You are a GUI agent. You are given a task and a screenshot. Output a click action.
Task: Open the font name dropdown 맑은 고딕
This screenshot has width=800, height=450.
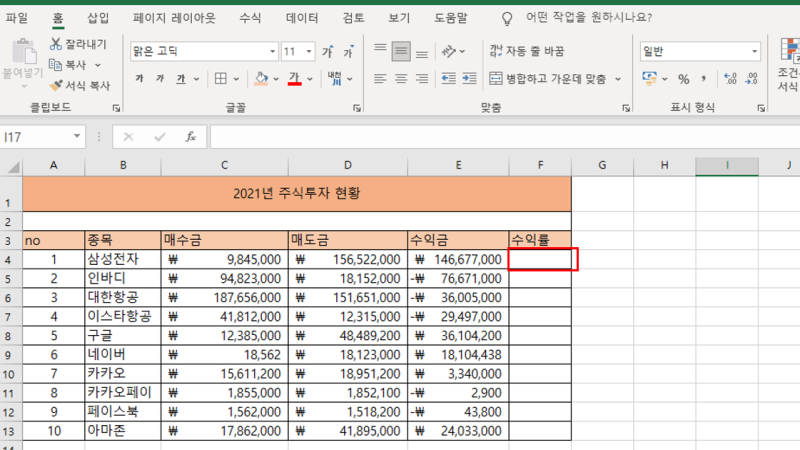(x=272, y=52)
